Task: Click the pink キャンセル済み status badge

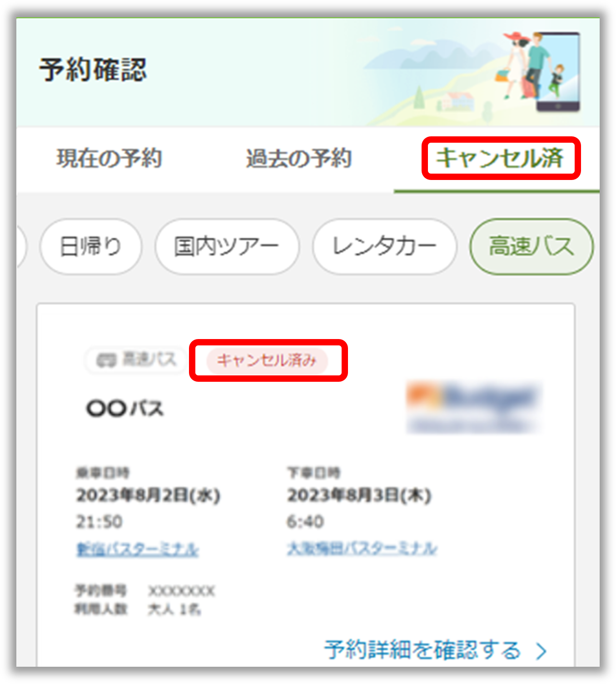Action: (267, 361)
